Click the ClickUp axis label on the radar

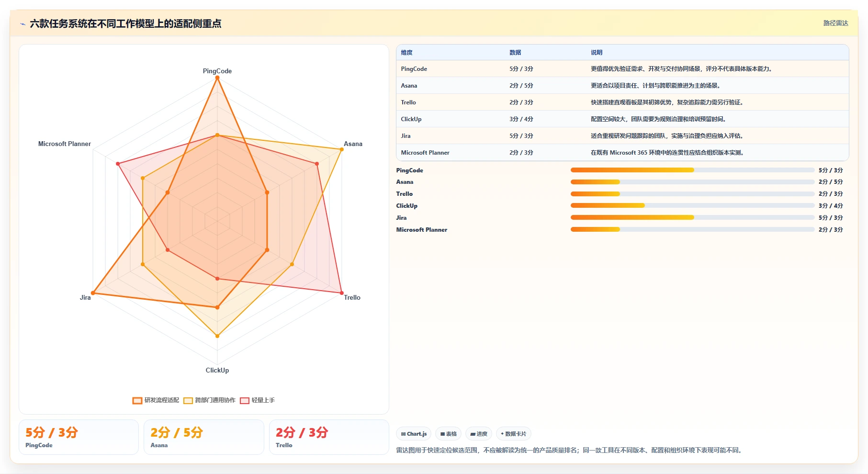(217, 370)
